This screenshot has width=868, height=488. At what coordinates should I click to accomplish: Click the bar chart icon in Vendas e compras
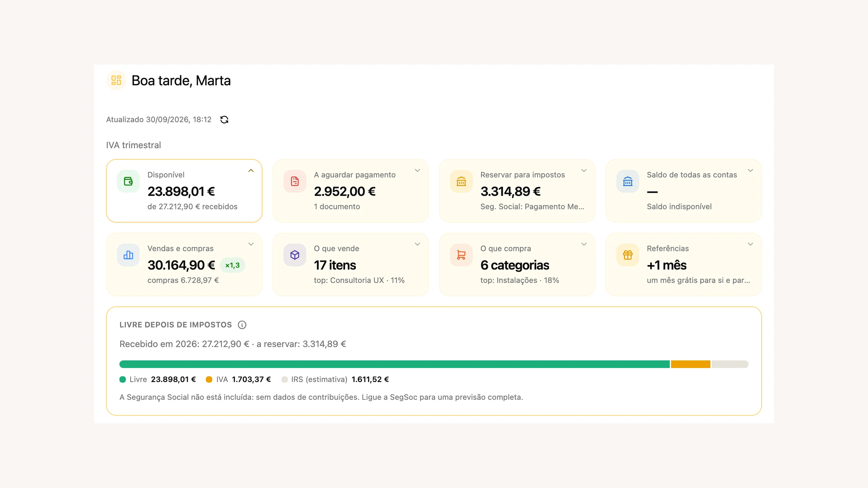click(x=128, y=255)
